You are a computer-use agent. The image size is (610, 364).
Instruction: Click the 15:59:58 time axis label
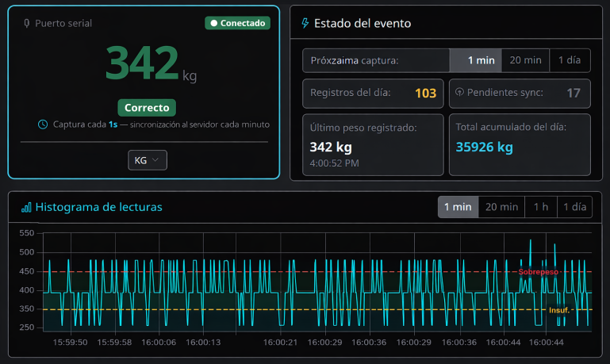click(x=114, y=343)
